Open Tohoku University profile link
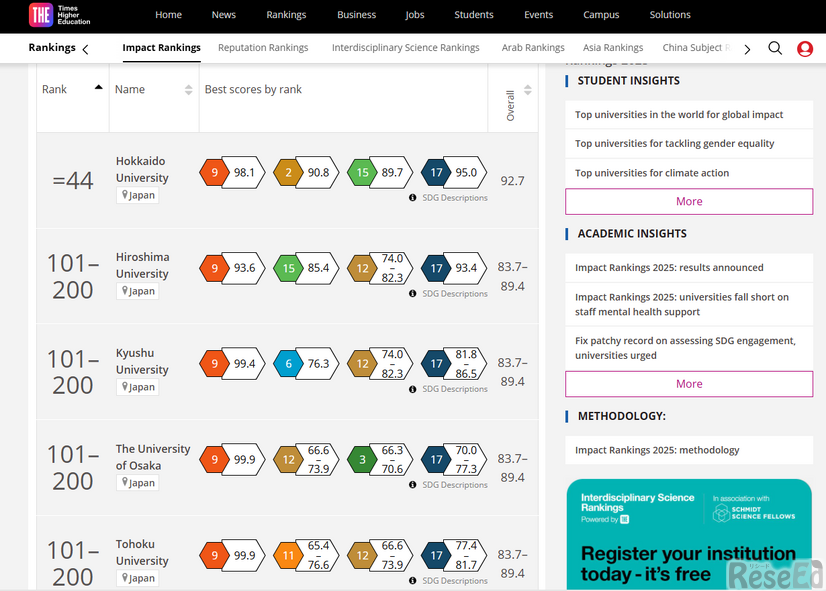 coord(142,553)
